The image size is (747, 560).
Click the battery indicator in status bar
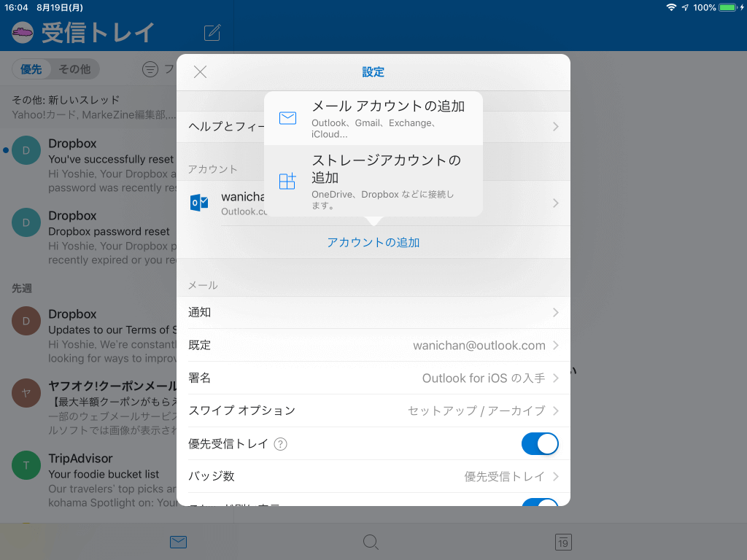click(728, 7)
